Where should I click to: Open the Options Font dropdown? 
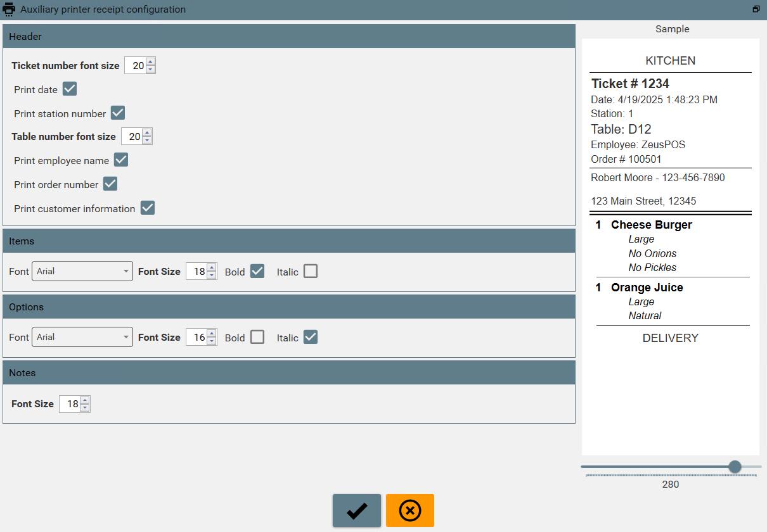point(82,337)
